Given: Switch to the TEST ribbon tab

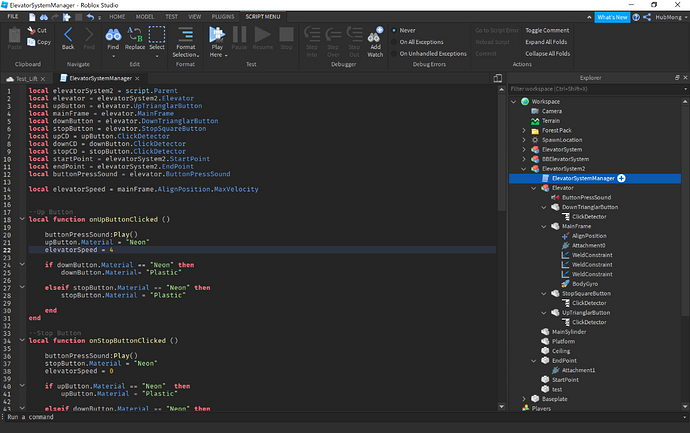Looking at the screenshot, I should pos(172,17).
